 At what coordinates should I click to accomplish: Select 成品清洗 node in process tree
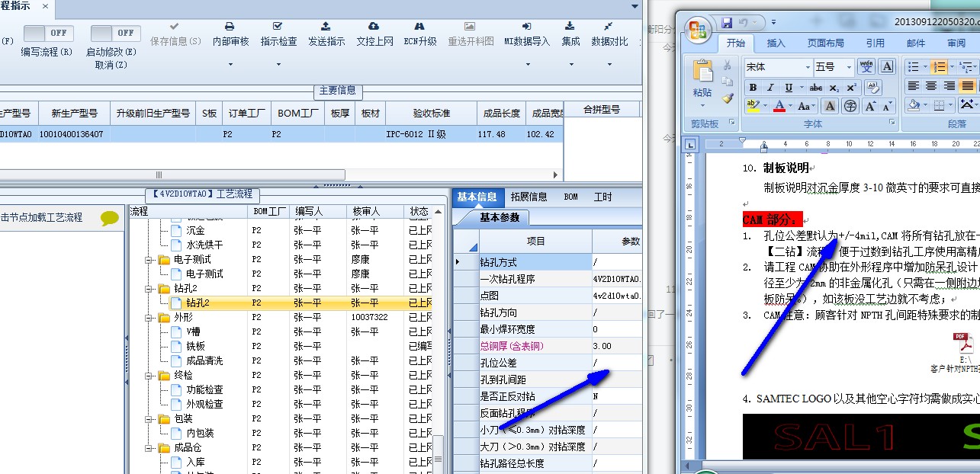pyautogui.click(x=204, y=360)
